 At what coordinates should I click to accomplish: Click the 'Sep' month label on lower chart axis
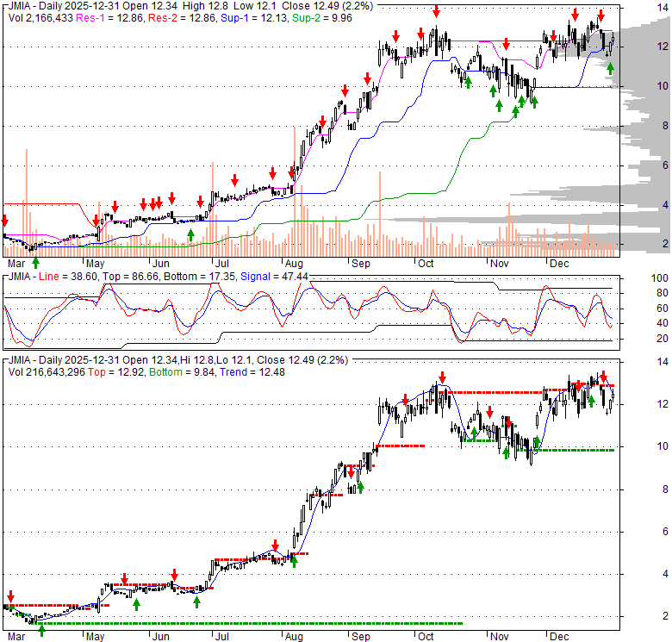[361, 637]
